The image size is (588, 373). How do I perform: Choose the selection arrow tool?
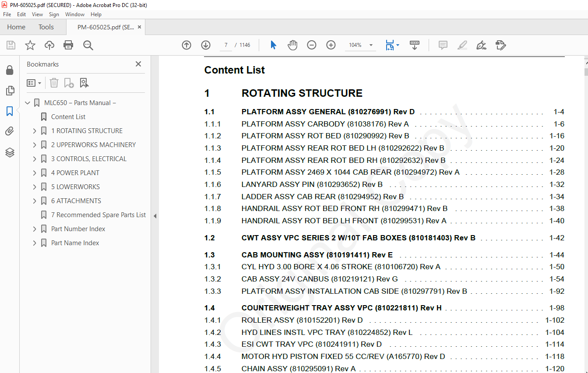coord(274,45)
